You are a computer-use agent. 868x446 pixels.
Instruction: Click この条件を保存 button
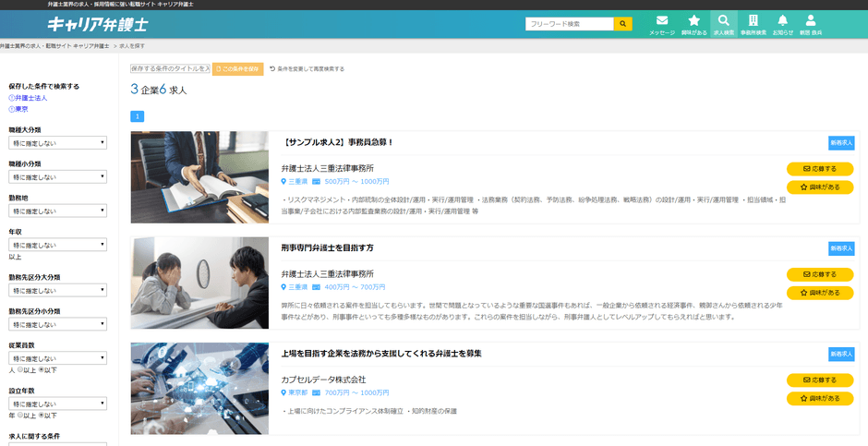[x=238, y=69]
